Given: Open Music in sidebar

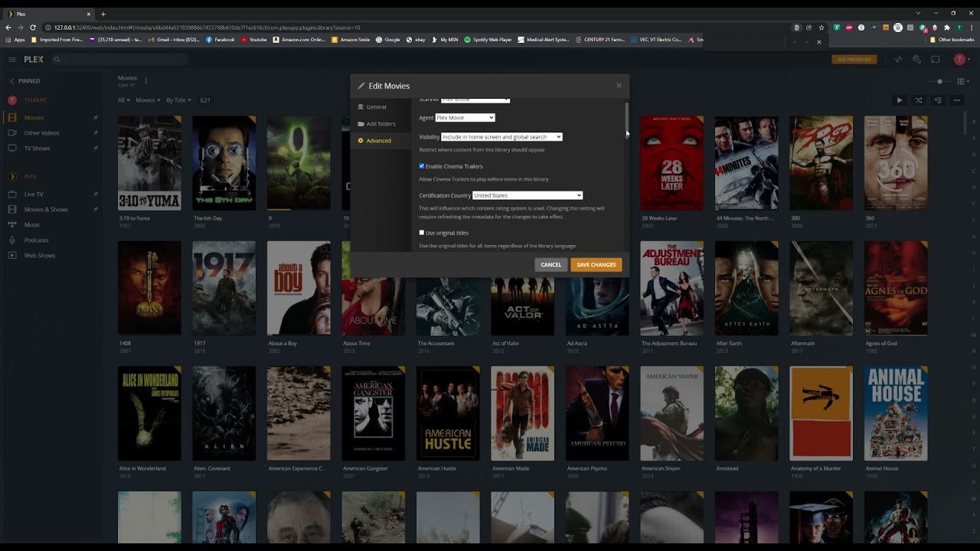Looking at the screenshot, I should coord(32,225).
